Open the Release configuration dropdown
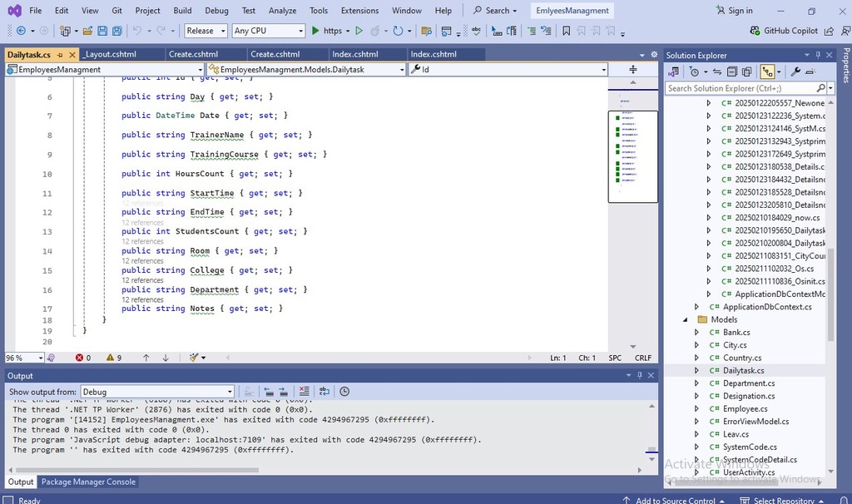 [x=206, y=31]
